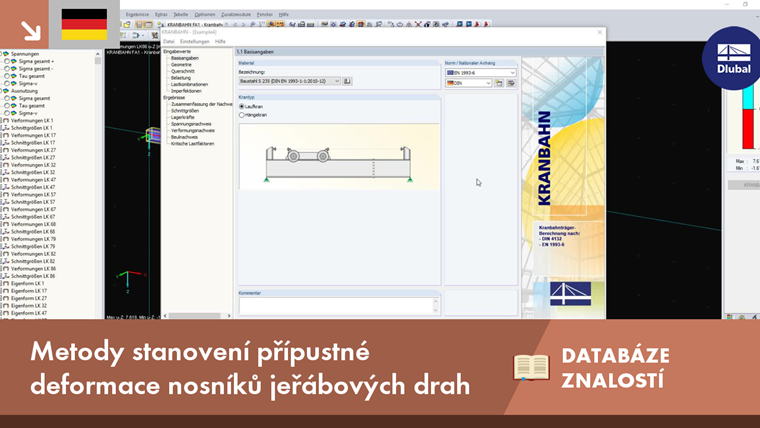The height and width of the screenshot is (428, 760).
Task: Select Sigma gesamt - radio option
Action: 7,69
